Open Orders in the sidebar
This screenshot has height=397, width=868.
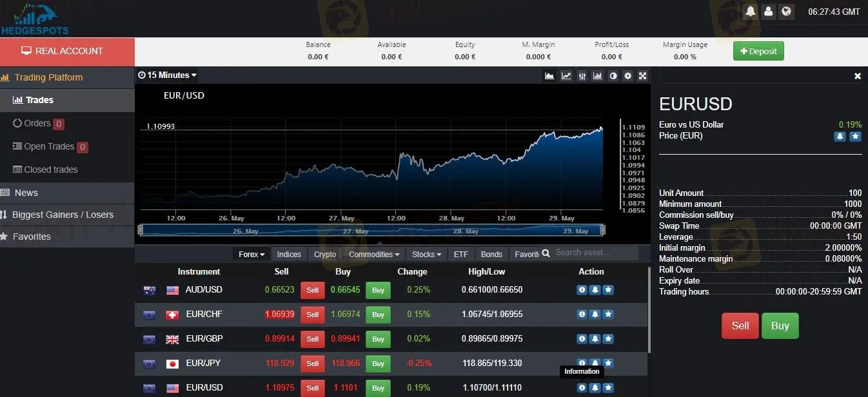[67, 123]
